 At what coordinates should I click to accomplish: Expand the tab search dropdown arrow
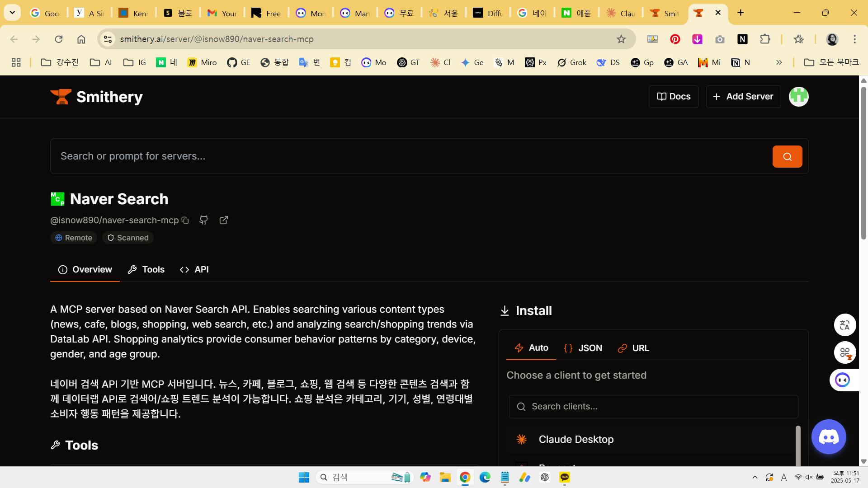12,13
